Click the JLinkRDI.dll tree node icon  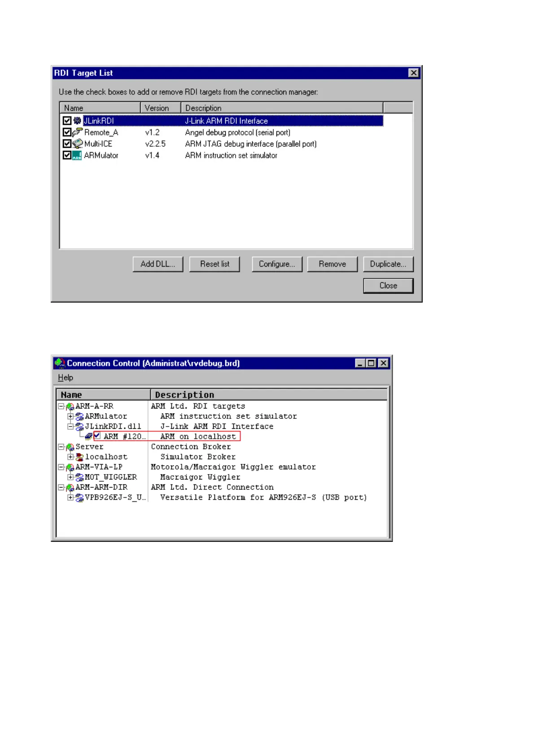(79, 426)
